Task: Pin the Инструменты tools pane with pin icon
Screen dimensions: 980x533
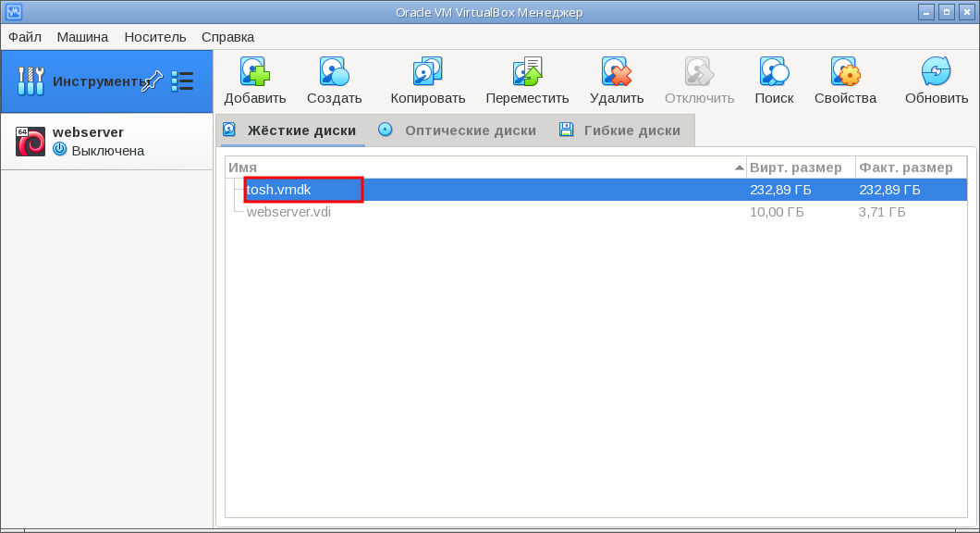Action: tap(152, 81)
